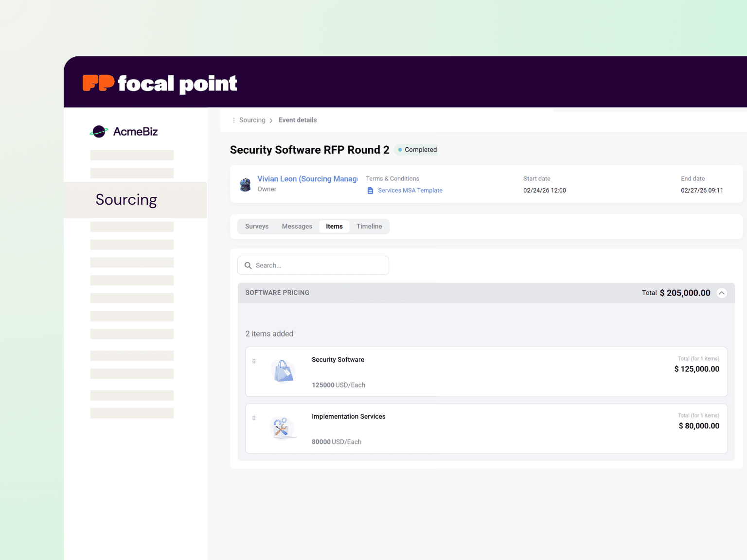Viewport: 747px width, 560px height.
Task: Click the tools thumbnail for Implementation Services
Action: 283,428
